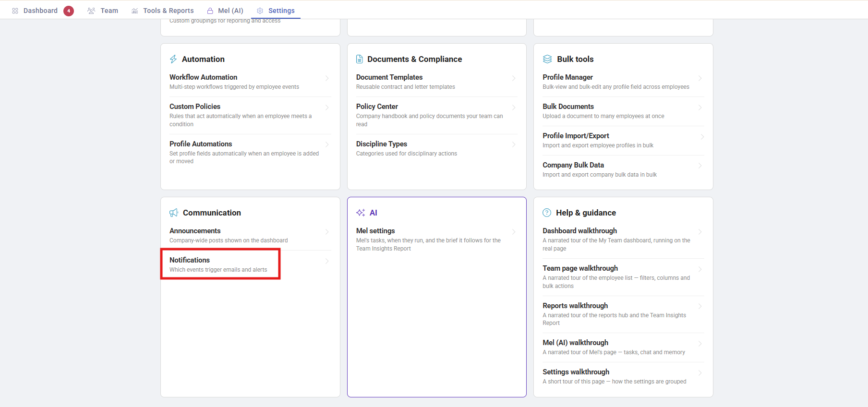Launch the Settings walkthrough
The image size is (868, 407).
623,377
